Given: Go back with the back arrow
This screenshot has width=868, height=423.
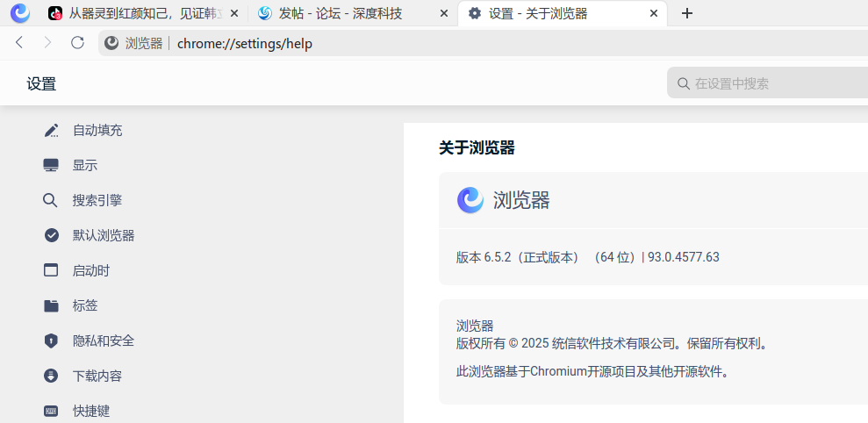Looking at the screenshot, I should 19,43.
